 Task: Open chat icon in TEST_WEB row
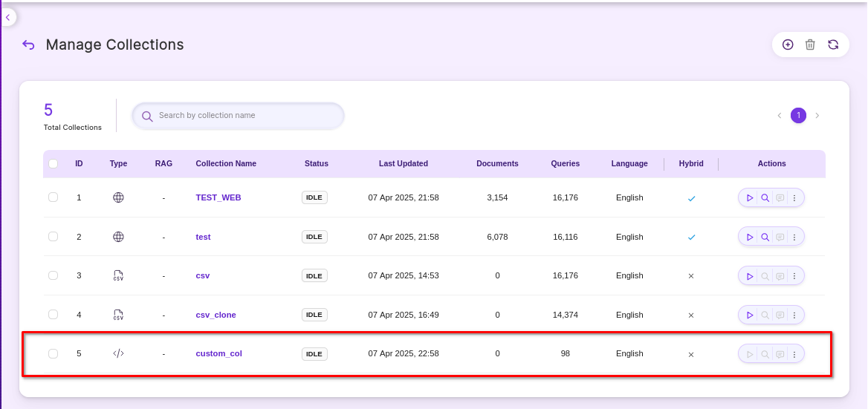coord(780,198)
